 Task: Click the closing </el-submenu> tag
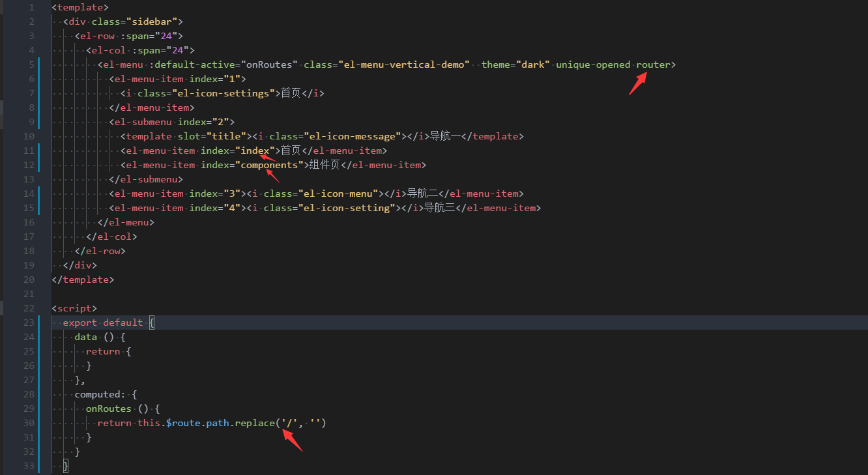coord(146,179)
